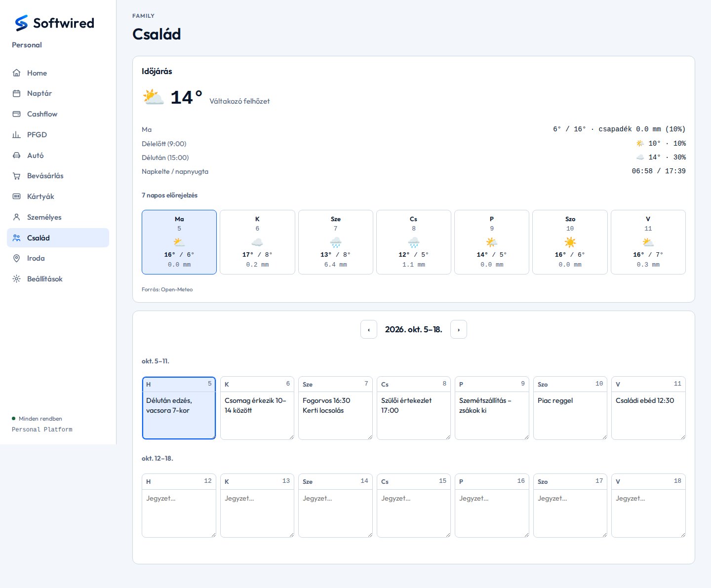Click the empty note field for H 12

[179, 513]
